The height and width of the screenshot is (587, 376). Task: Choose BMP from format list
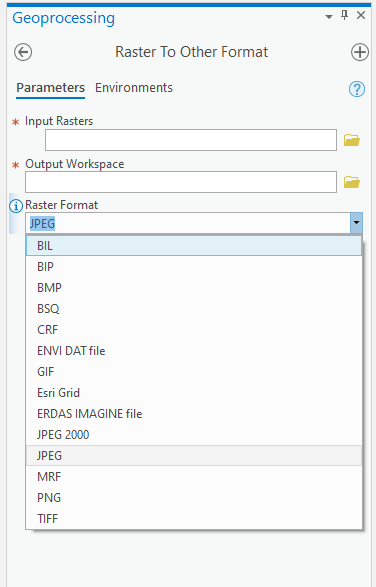tap(194, 288)
